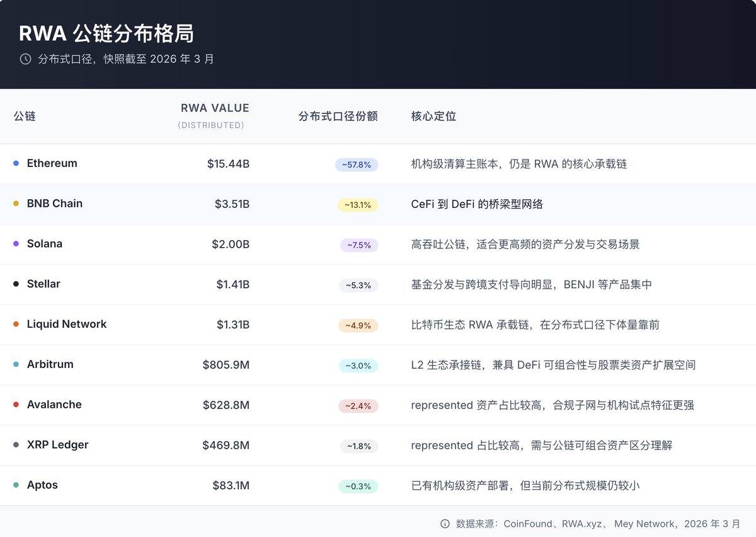Click the purple dot next to Solana
The image size is (756, 537).
pyautogui.click(x=16, y=244)
